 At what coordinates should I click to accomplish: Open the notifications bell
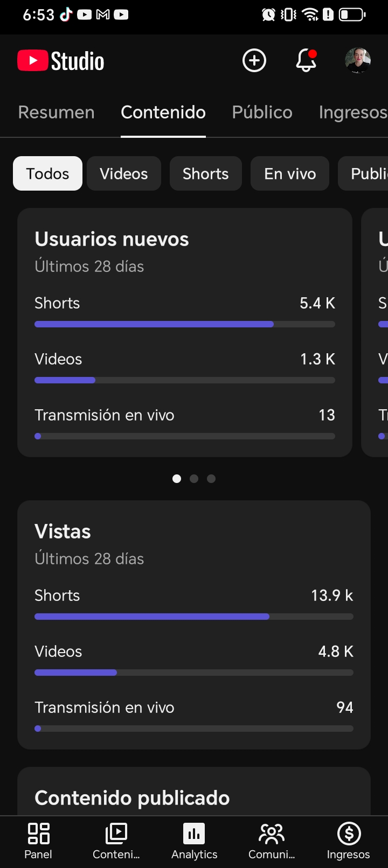pos(306,60)
